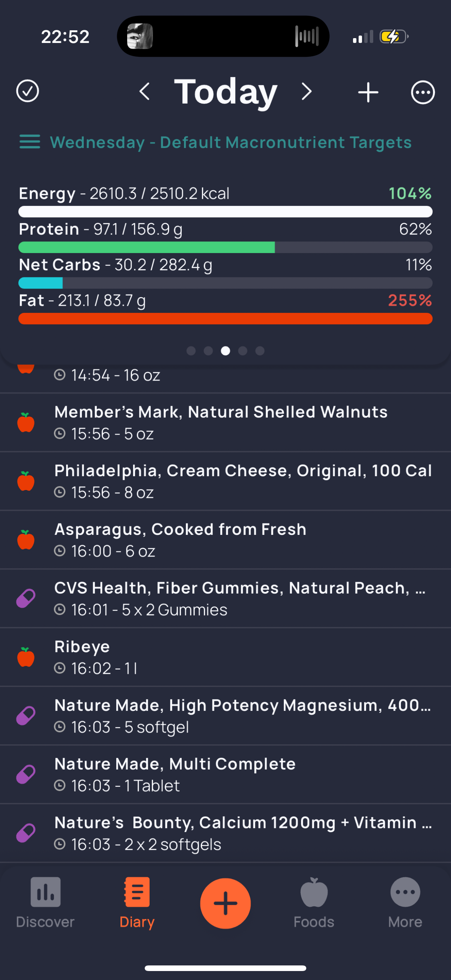Go to previous day with left chevron
The image size is (451, 980).
144,92
